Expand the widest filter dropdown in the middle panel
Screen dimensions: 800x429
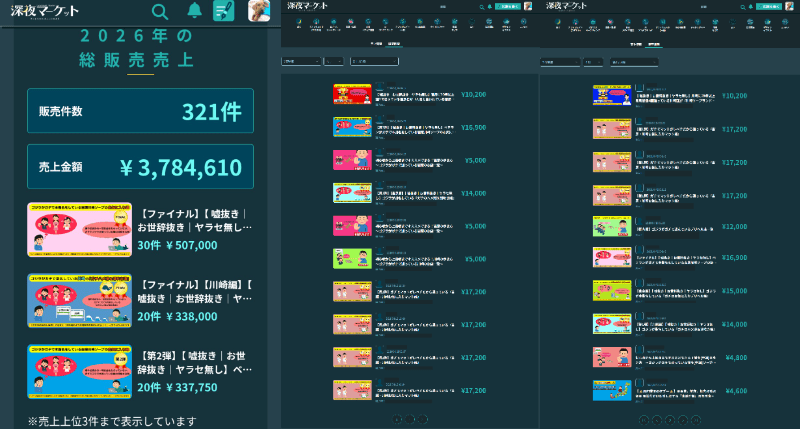pos(374,62)
